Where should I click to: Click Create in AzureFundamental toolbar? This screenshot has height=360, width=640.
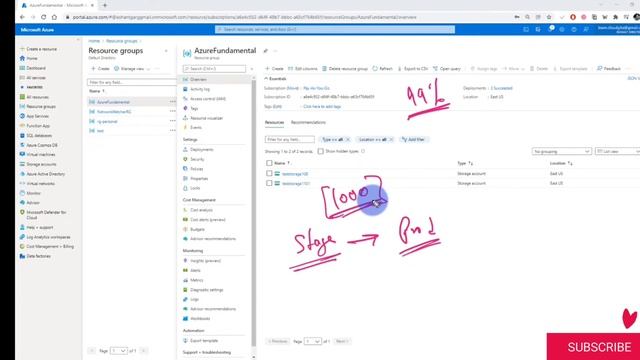pyautogui.click(x=274, y=69)
